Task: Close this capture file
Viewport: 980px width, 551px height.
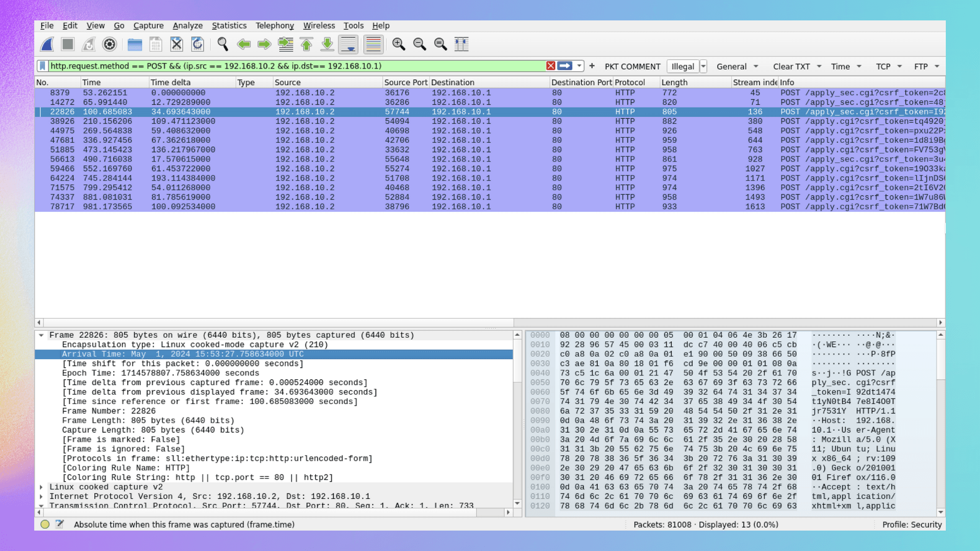Action: [177, 44]
